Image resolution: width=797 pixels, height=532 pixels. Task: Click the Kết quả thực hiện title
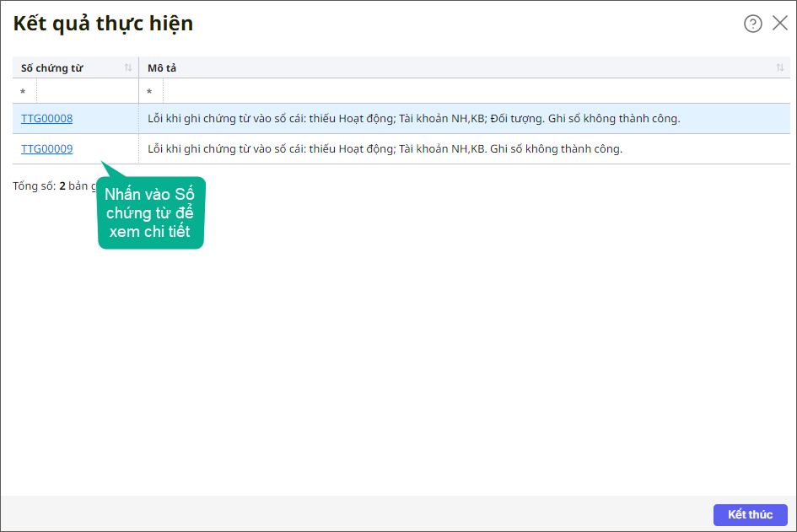103,24
